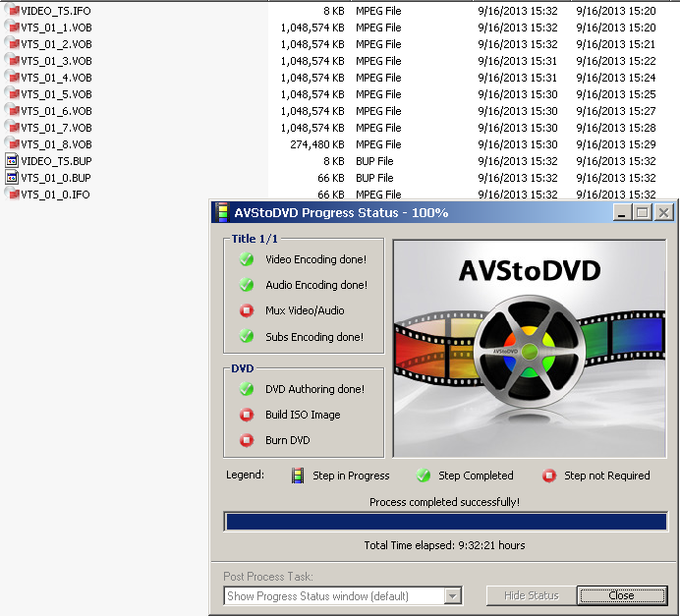The height and width of the screenshot is (616, 680).
Task: Click the 9/16/2013 15:29 date of VTS_01_8.VOB
Action: click(616, 144)
